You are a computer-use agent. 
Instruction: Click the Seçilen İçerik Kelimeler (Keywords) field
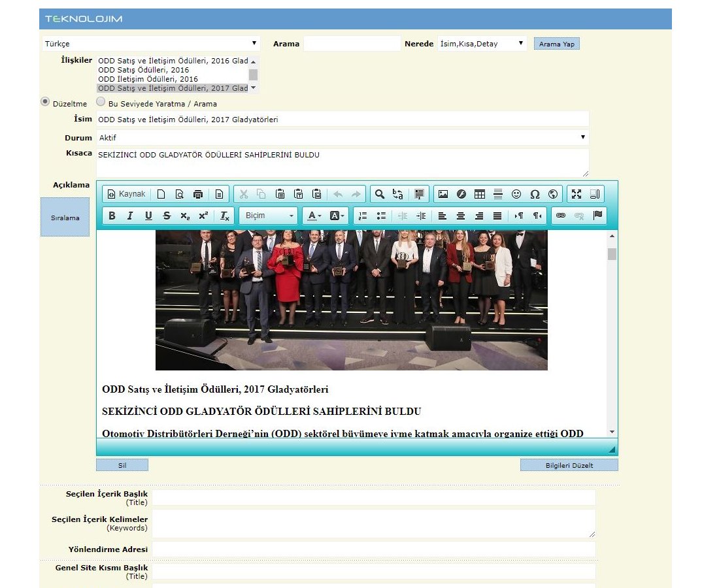click(374, 523)
